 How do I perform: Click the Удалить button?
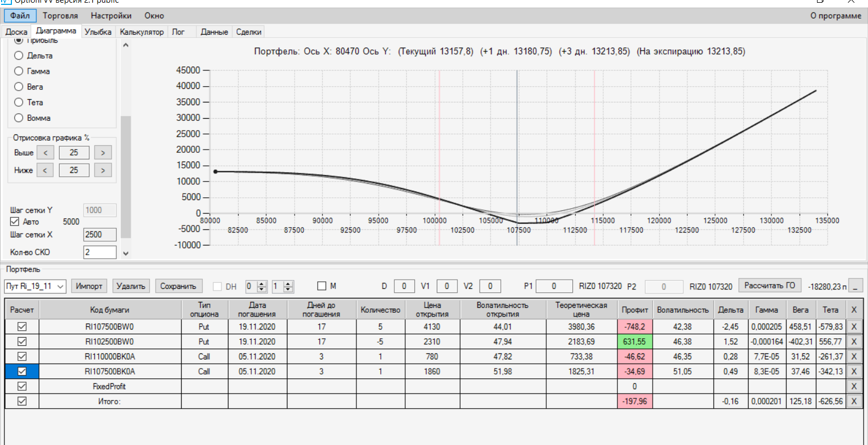point(131,286)
